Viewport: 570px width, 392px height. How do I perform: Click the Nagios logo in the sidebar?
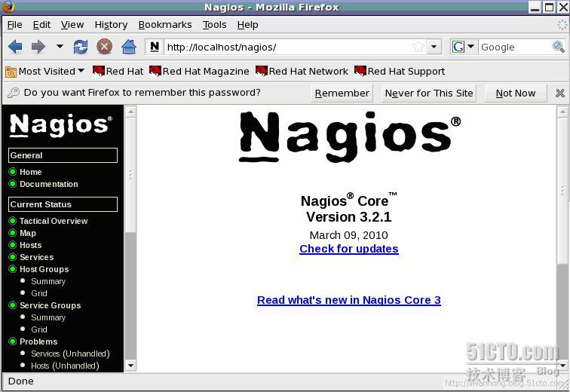click(x=61, y=125)
